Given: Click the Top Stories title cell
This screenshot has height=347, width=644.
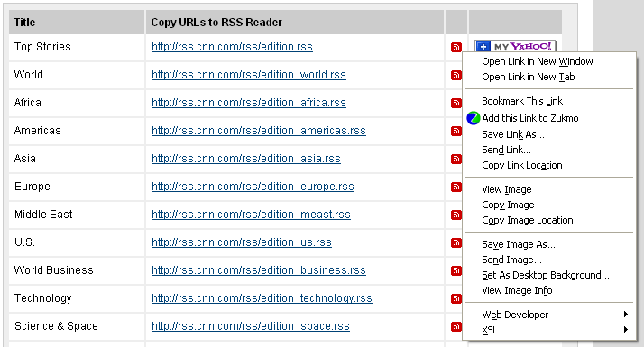Looking at the screenshot, I should click(x=77, y=48).
